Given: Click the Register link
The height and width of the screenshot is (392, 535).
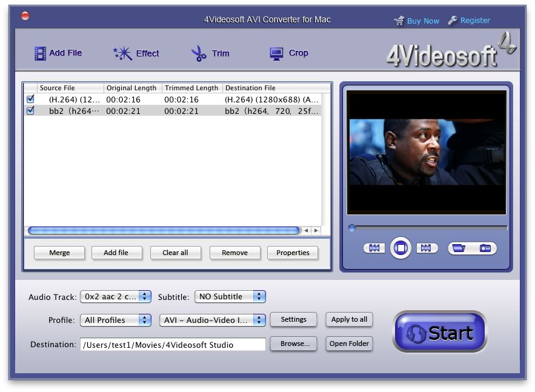Looking at the screenshot, I should (475, 21).
